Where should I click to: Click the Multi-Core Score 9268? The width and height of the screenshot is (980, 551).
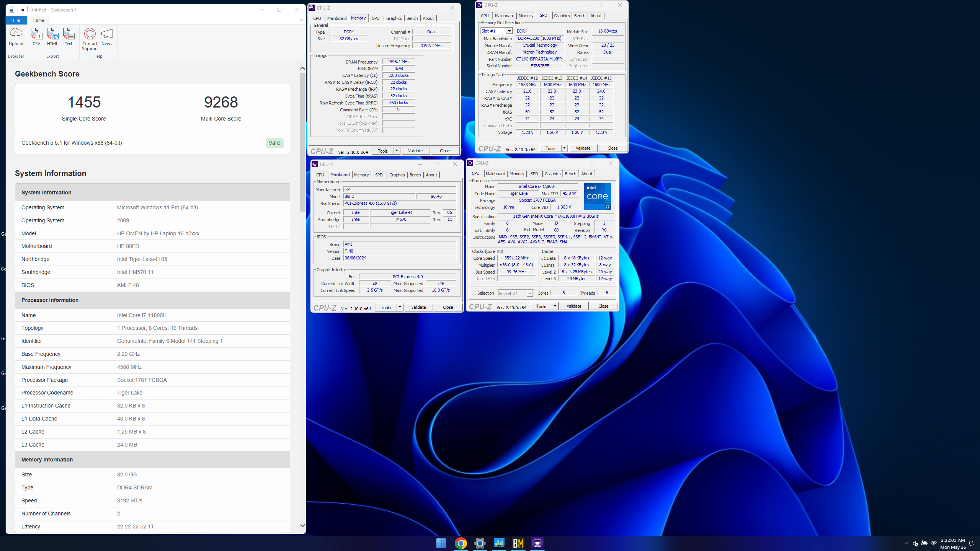click(221, 102)
